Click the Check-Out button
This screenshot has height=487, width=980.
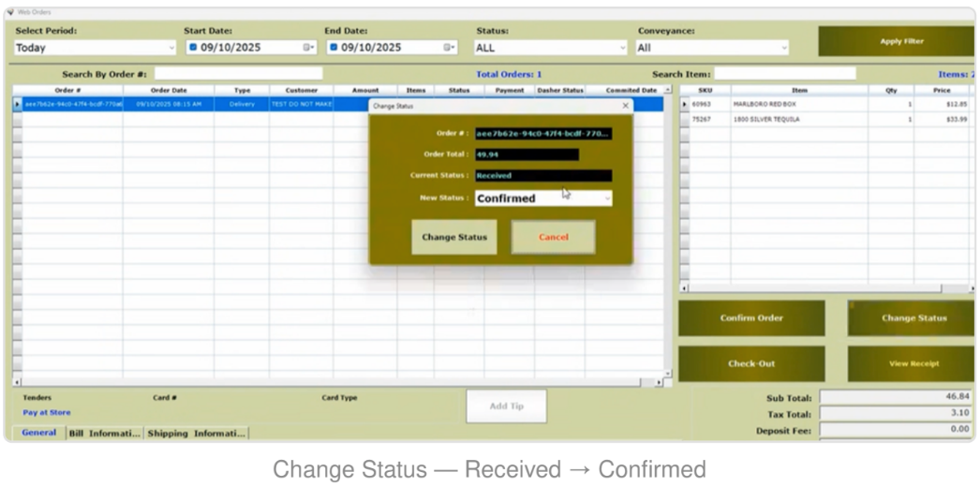[x=751, y=363]
